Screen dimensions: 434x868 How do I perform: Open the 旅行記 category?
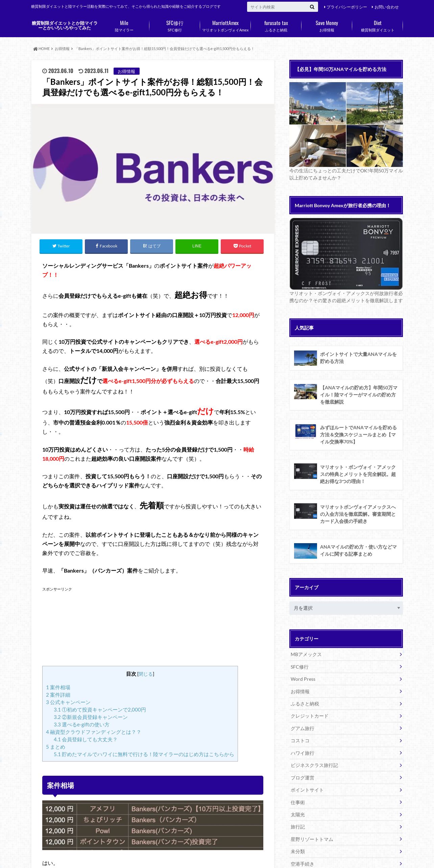(346, 827)
